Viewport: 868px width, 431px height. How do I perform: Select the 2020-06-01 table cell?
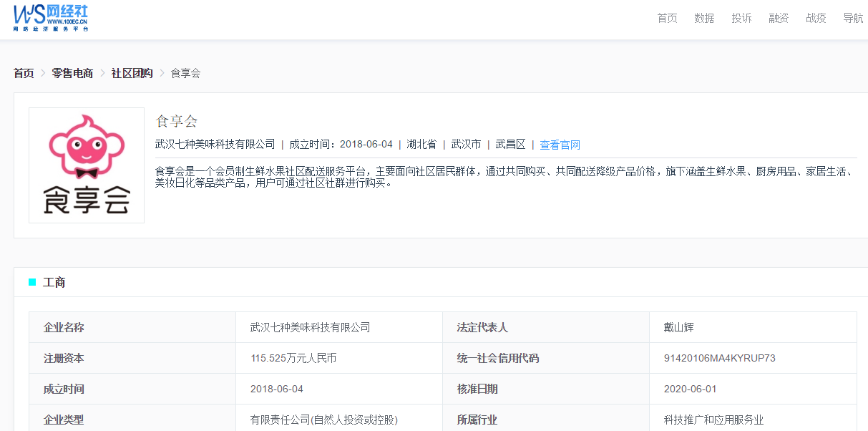(x=691, y=389)
